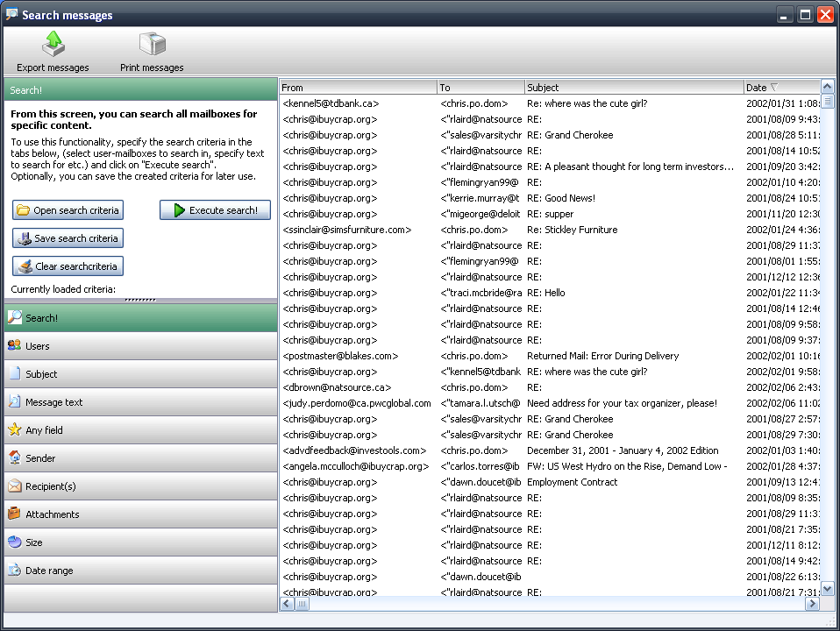Viewport: 840px width, 631px height.
Task: Click the horizontal scrollbar right arrow
Action: point(812,604)
